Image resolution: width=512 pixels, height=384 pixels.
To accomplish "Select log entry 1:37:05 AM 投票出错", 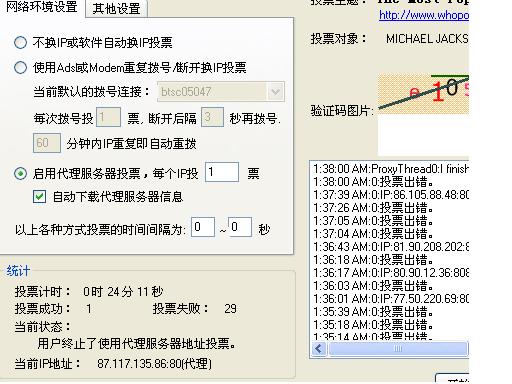I will (x=373, y=221).
